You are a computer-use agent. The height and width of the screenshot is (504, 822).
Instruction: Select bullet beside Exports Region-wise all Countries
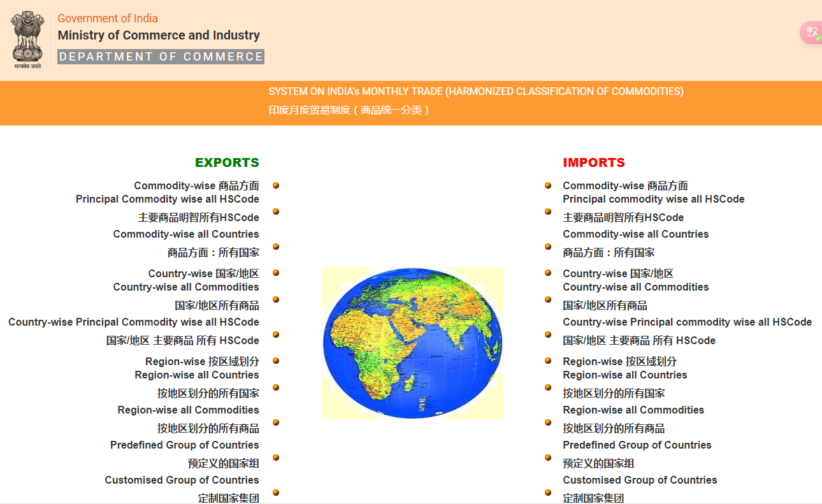[x=276, y=387]
